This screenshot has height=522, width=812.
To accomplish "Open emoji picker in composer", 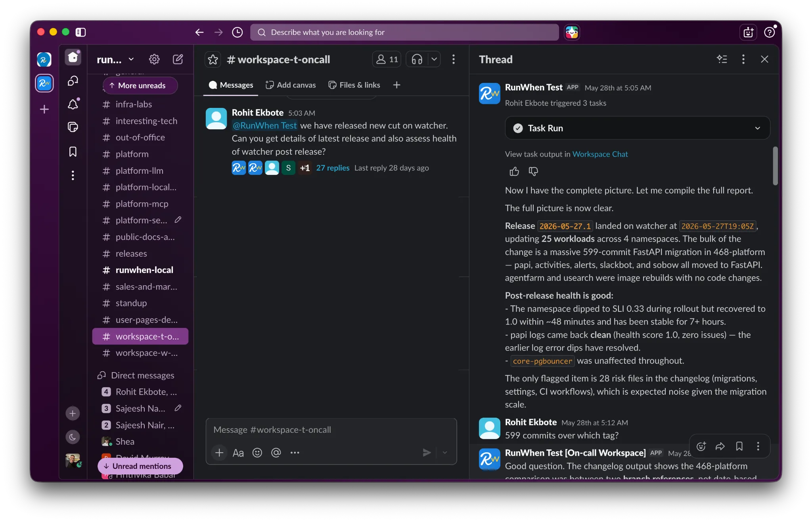I will click(x=257, y=453).
